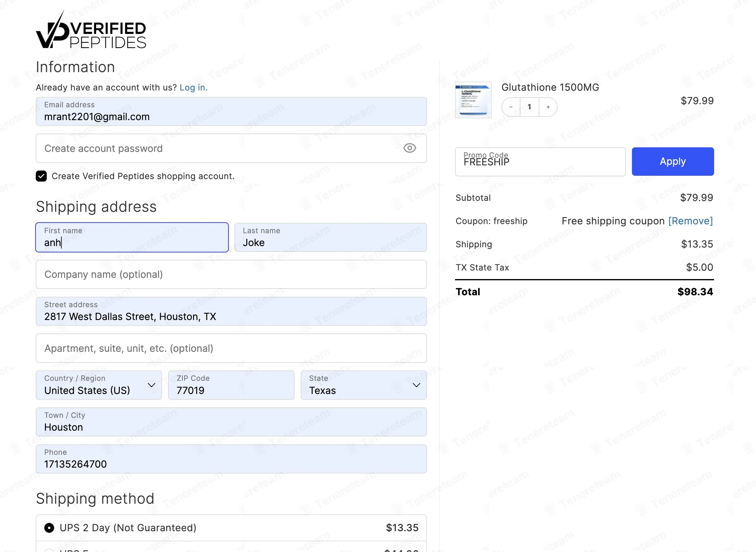Click the Last name field

click(330, 237)
